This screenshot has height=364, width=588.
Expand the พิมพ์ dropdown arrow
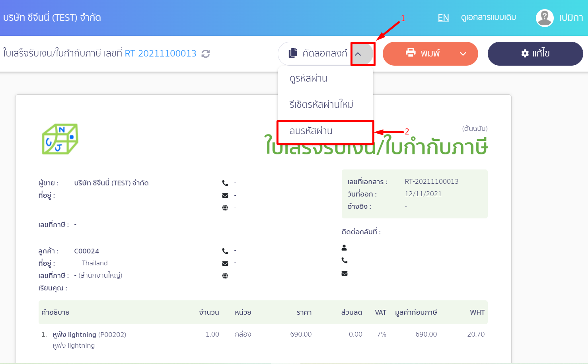463,54
